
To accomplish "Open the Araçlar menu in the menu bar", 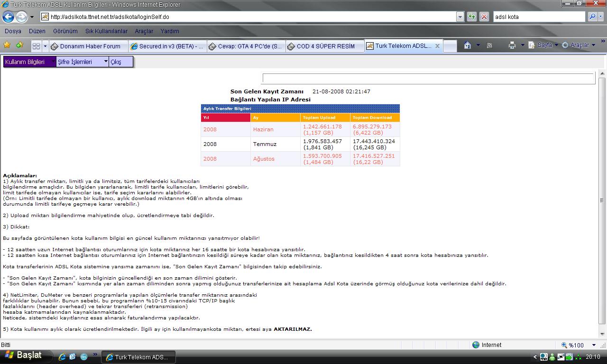I will (144, 31).
